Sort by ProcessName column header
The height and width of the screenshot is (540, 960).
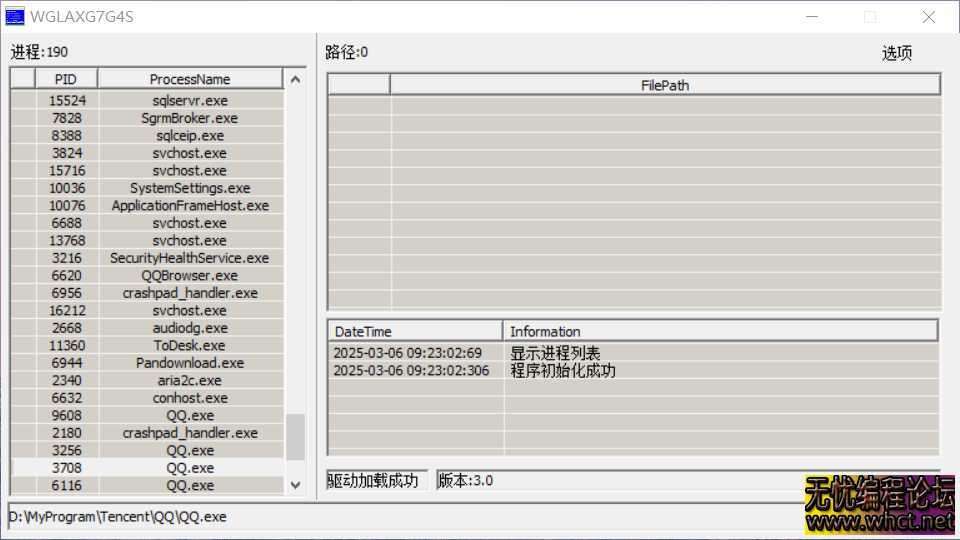tap(190, 79)
